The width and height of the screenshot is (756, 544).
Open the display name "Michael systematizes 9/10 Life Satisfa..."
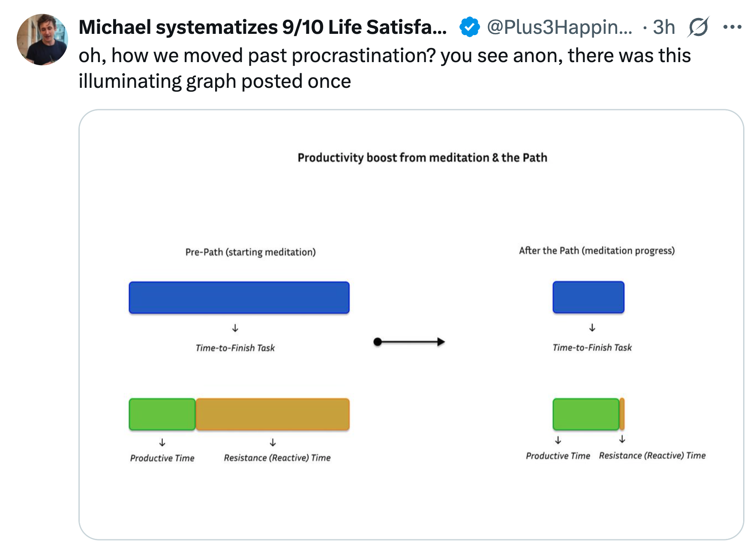(262, 27)
